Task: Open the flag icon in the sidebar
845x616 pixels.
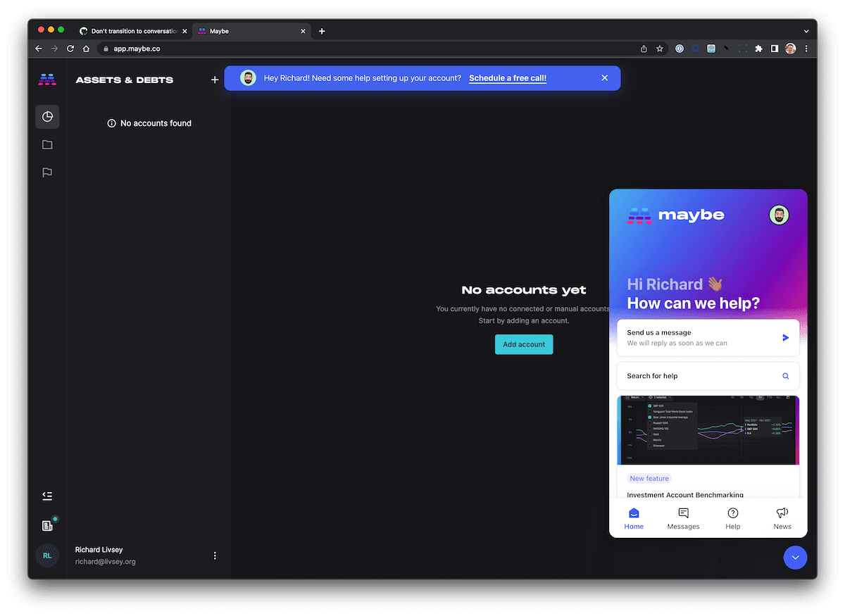Action: click(x=47, y=172)
